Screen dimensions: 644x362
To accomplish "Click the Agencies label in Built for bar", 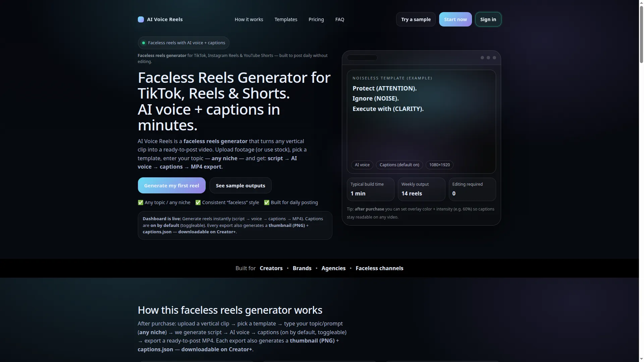I will (x=333, y=268).
